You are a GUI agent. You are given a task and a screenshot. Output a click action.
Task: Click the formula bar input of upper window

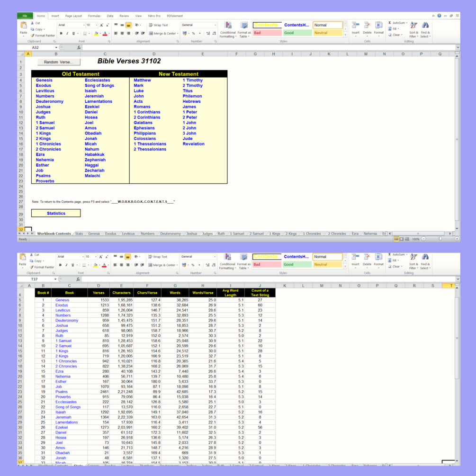point(269,47)
